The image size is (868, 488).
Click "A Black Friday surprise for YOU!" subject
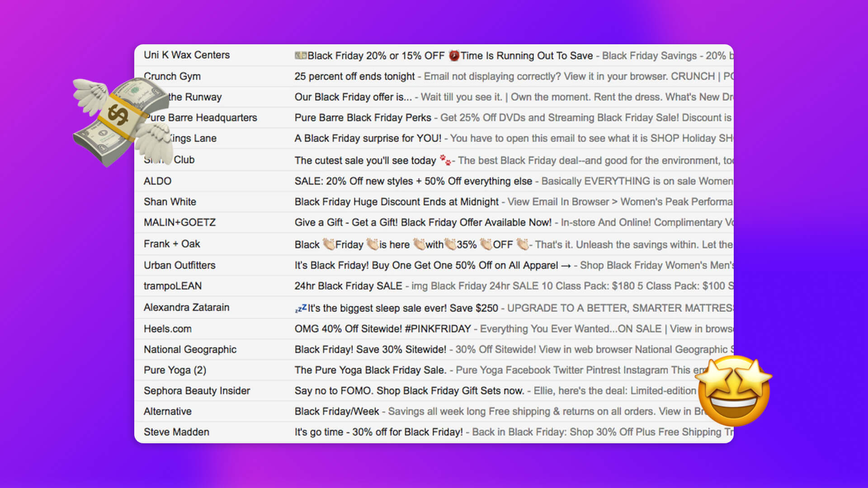[x=368, y=138]
